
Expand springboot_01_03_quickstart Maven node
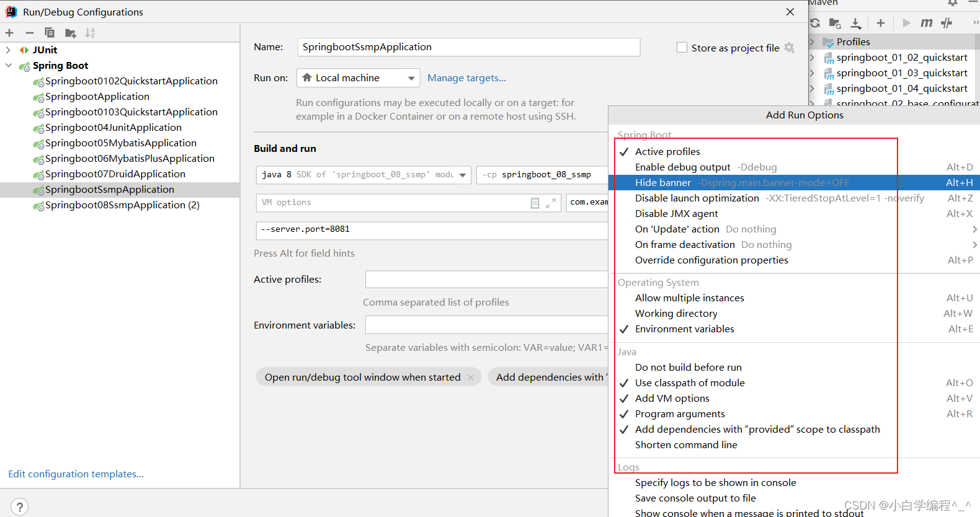[x=812, y=73]
